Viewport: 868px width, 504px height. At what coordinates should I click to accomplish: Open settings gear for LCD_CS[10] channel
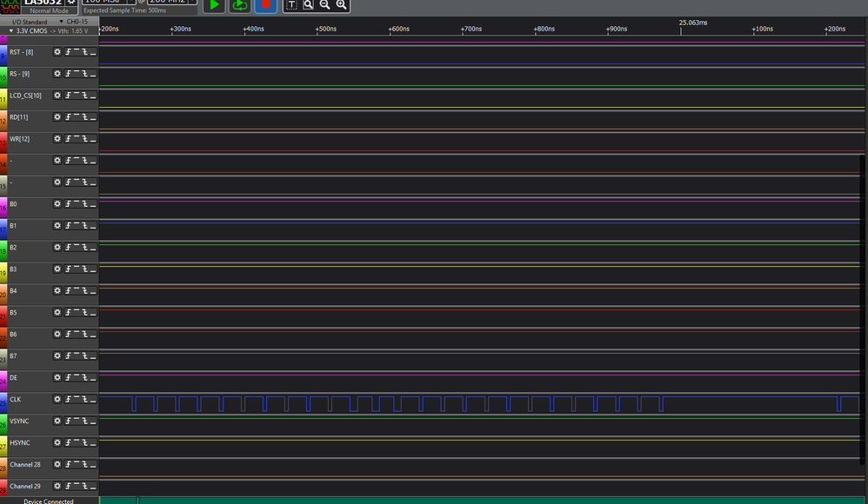pos(57,96)
